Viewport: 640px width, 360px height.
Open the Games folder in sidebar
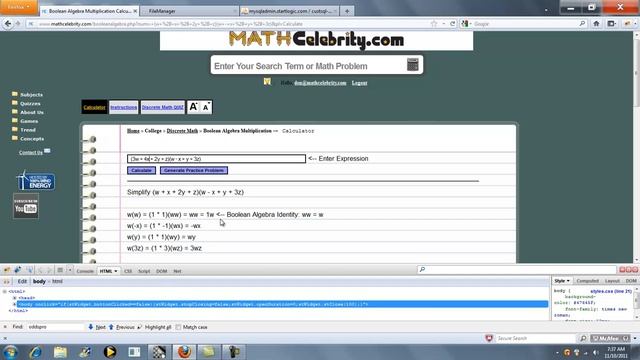pyautogui.click(x=25, y=121)
